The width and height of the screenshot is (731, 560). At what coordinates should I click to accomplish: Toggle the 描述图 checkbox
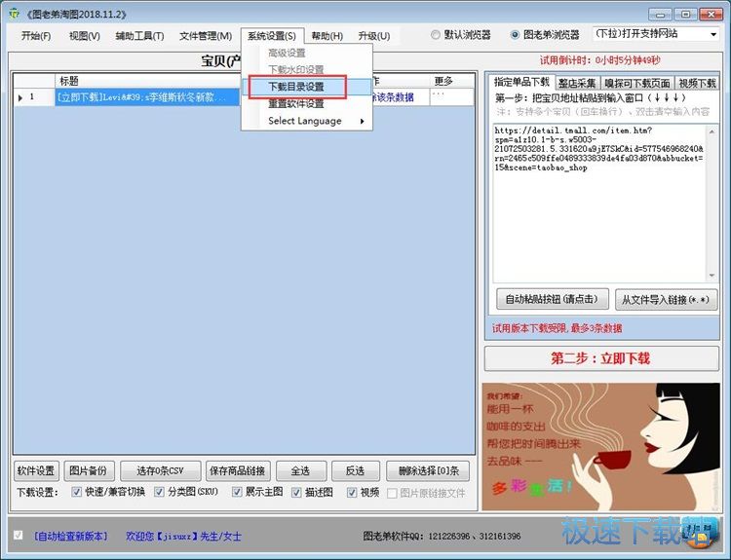click(x=296, y=492)
